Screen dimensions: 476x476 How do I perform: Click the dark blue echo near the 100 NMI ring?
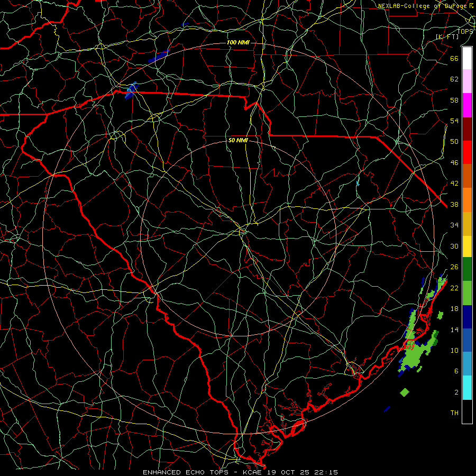158,57
